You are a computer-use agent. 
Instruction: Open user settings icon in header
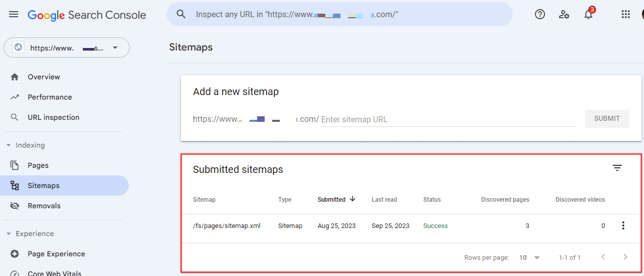[x=564, y=14]
